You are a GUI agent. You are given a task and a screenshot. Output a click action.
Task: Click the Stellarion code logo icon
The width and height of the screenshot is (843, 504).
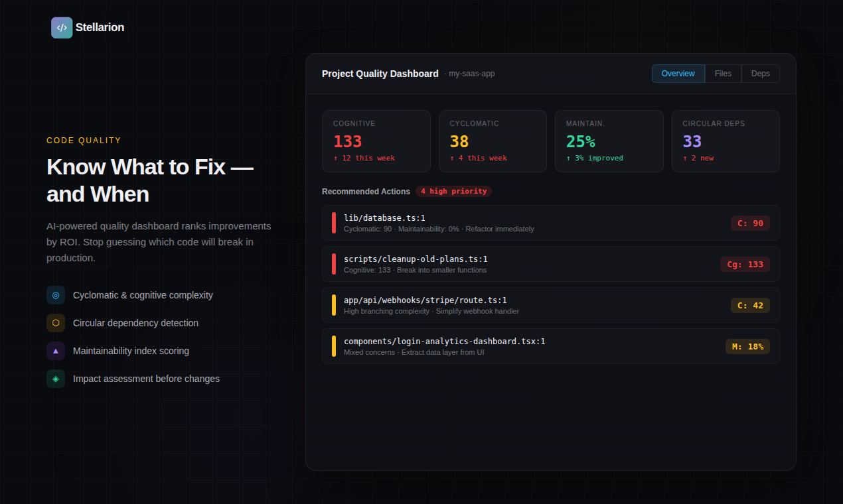[x=62, y=27]
